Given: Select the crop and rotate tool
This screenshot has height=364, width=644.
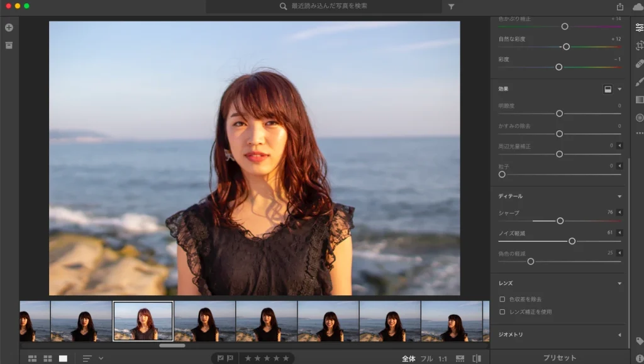Looking at the screenshot, I should [x=639, y=45].
